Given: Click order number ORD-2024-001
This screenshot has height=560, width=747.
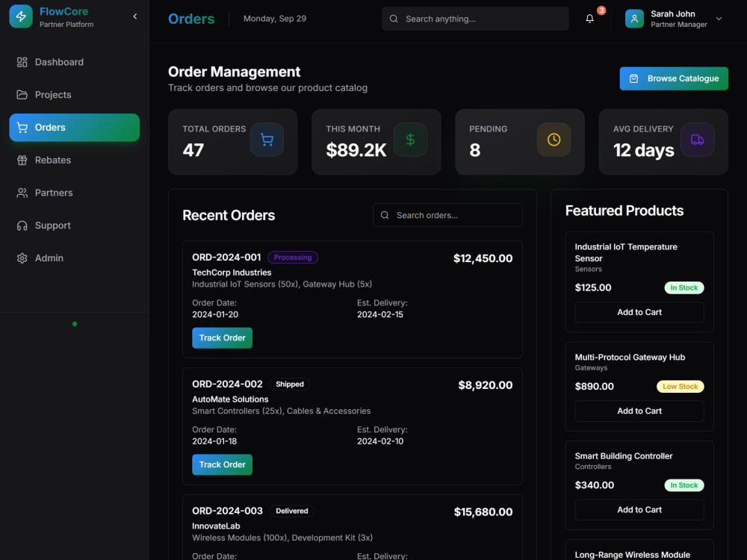Looking at the screenshot, I should point(227,258).
